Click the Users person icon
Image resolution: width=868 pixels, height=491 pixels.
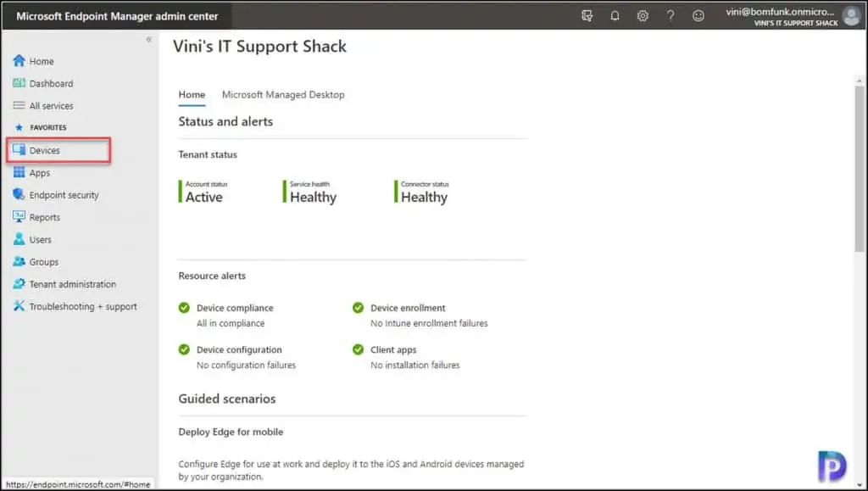click(19, 239)
